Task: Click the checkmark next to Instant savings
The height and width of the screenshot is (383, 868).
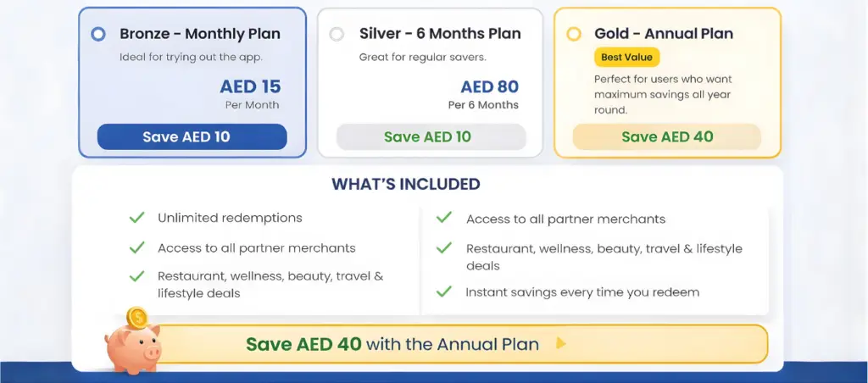Action: click(443, 291)
